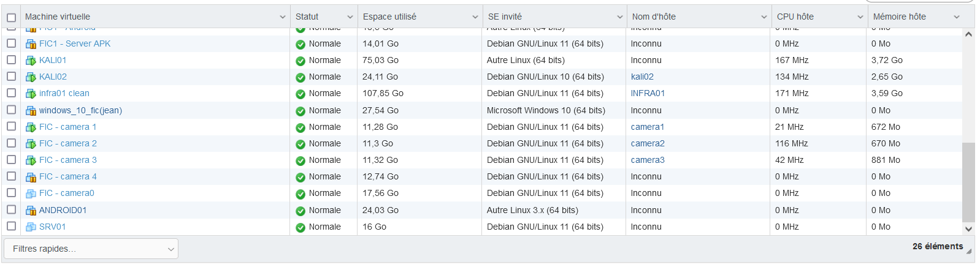Viewport: 980px width, 267px height.
Task: Select all VMs with header checkbox
Action: (x=11, y=17)
